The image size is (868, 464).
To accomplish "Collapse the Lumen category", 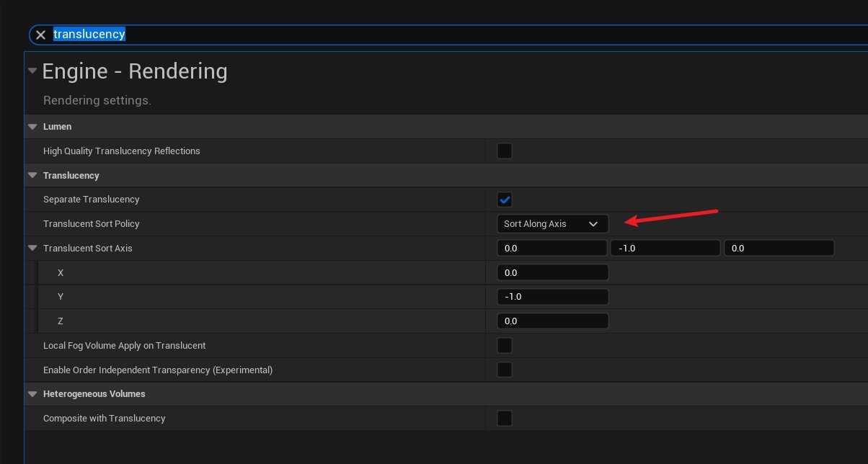I will tap(32, 127).
